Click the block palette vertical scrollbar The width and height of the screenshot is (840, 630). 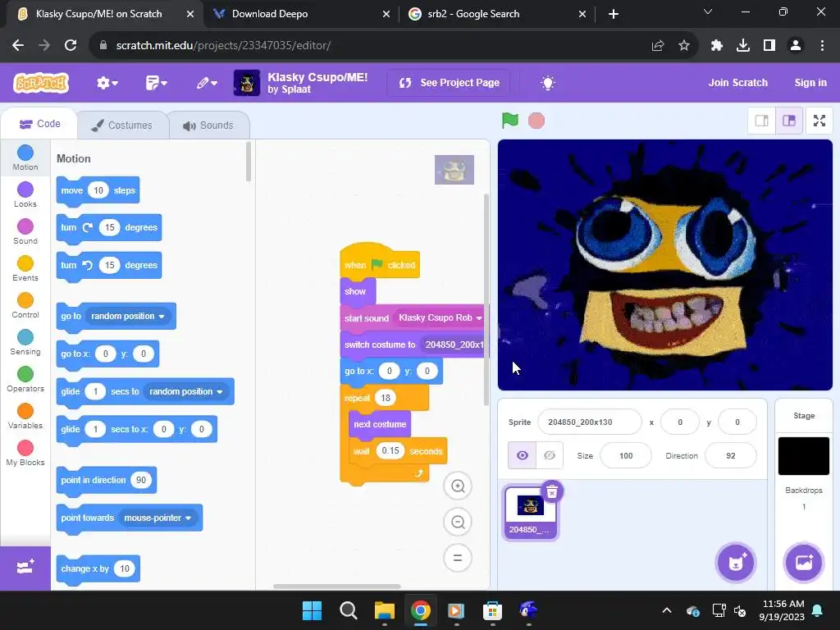(249, 162)
